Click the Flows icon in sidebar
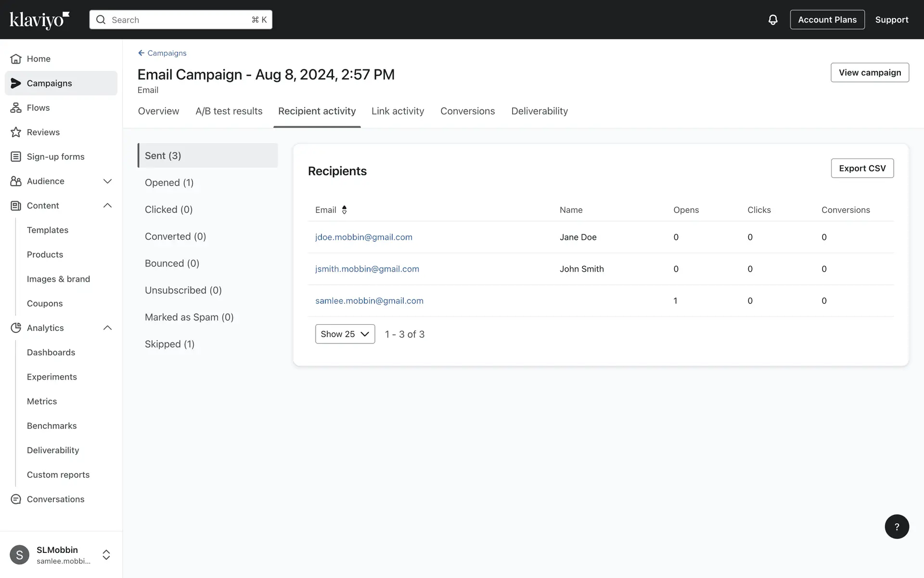The image size is (924, 578). [16, 108]
